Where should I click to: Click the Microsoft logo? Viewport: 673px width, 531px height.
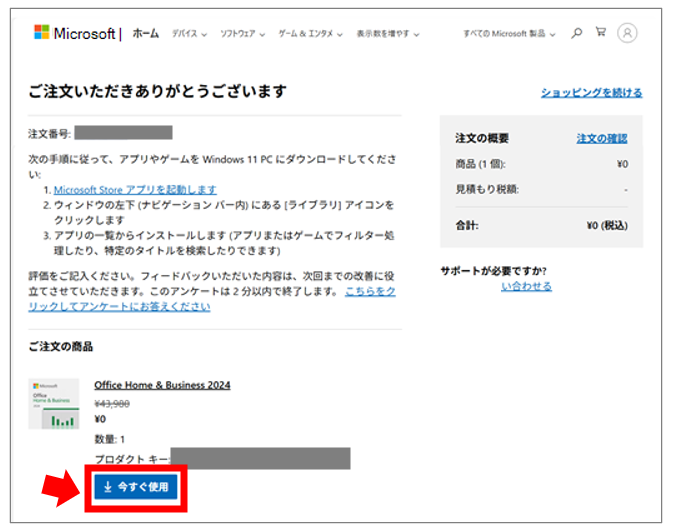[75, 33]
